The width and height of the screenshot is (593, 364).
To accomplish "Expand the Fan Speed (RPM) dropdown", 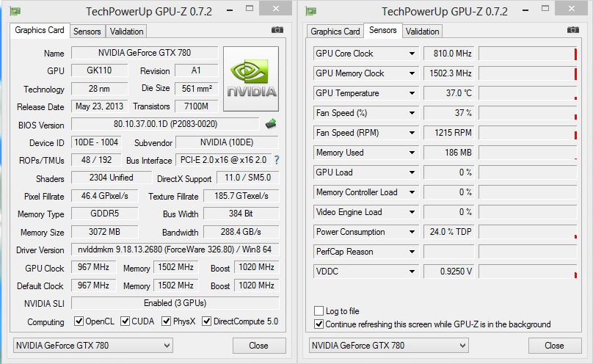I will coord(412,133).
